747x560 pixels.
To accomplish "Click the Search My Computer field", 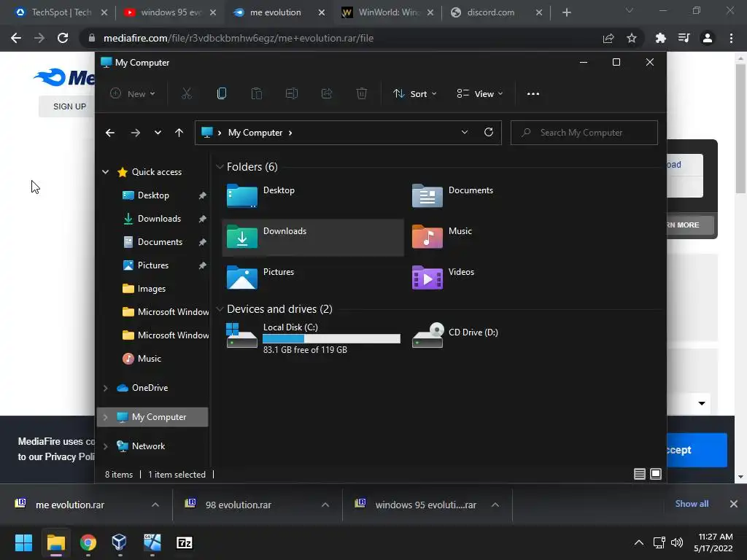I will [x=584, y=133].
